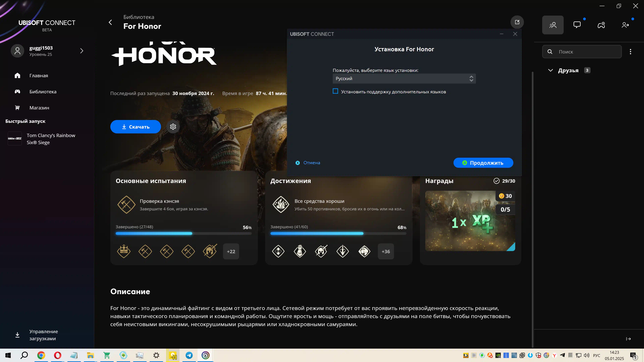Viewport: 644px width, 362px height.
Task: Click Библиотека breadcrumb link
Action: pyautogui.click(x=139, y=17)
